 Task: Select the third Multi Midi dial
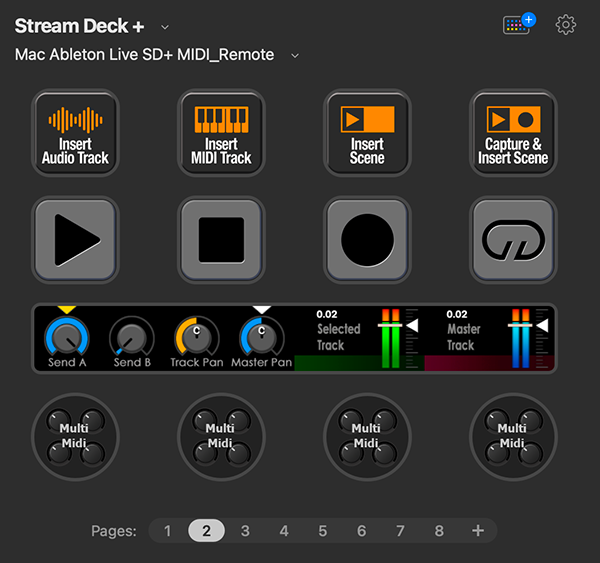click(367, 437)
